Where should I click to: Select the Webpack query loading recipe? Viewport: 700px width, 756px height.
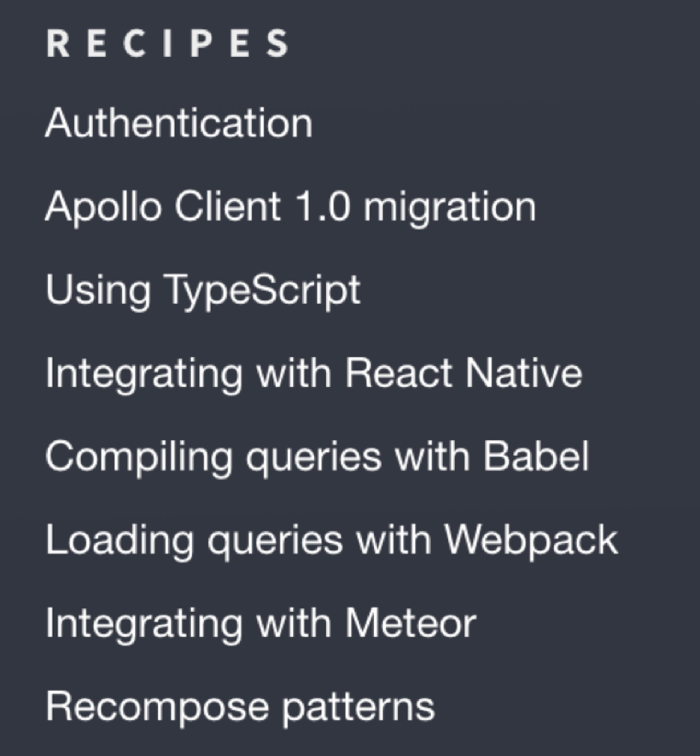pyautogui.click(x=331, y=540)
